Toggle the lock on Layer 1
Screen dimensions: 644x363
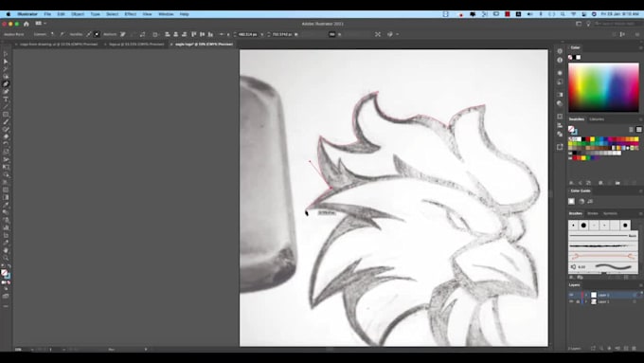[x=578, y=301]
